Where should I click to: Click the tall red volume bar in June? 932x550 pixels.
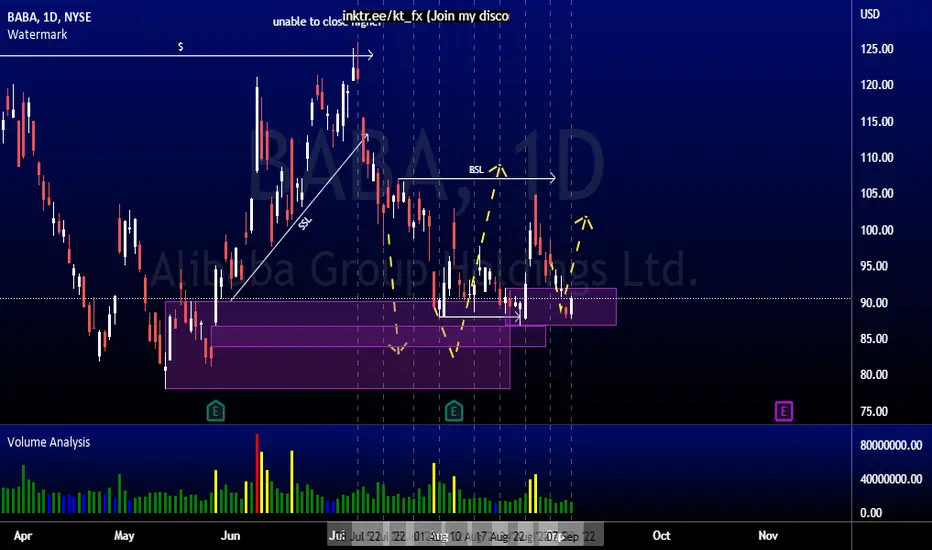257,473
